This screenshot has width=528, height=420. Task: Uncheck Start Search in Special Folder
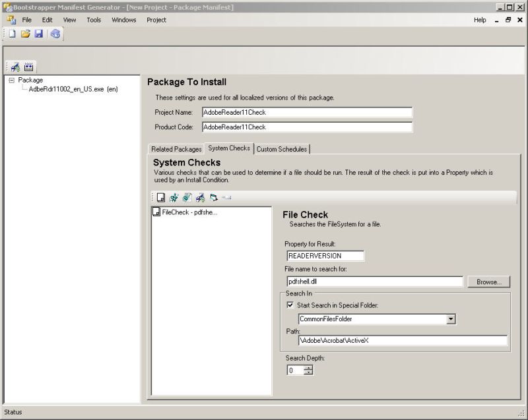tap(290, 305)
